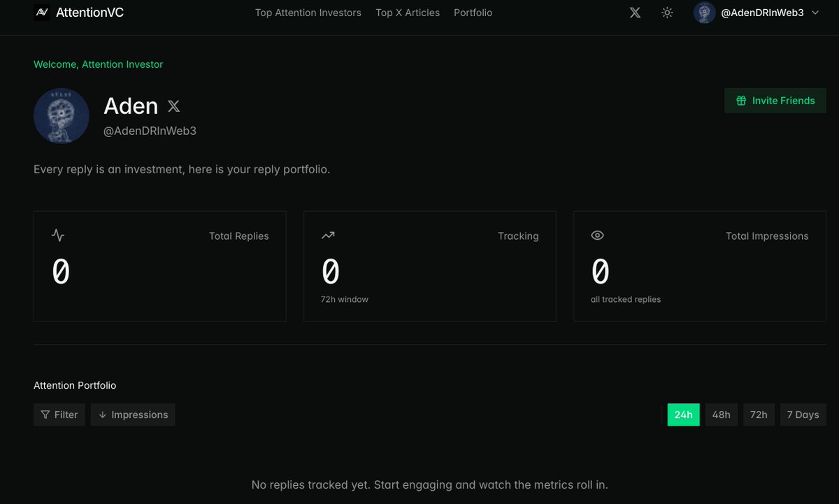
Task: Click the '72h window' caption
Action: [345, 299]
